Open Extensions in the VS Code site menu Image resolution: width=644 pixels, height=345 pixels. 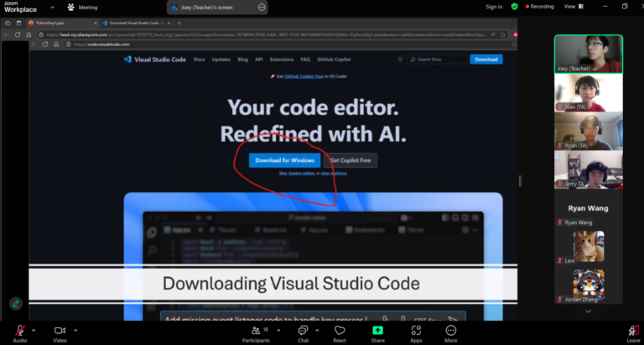click(x=282, y=60)
